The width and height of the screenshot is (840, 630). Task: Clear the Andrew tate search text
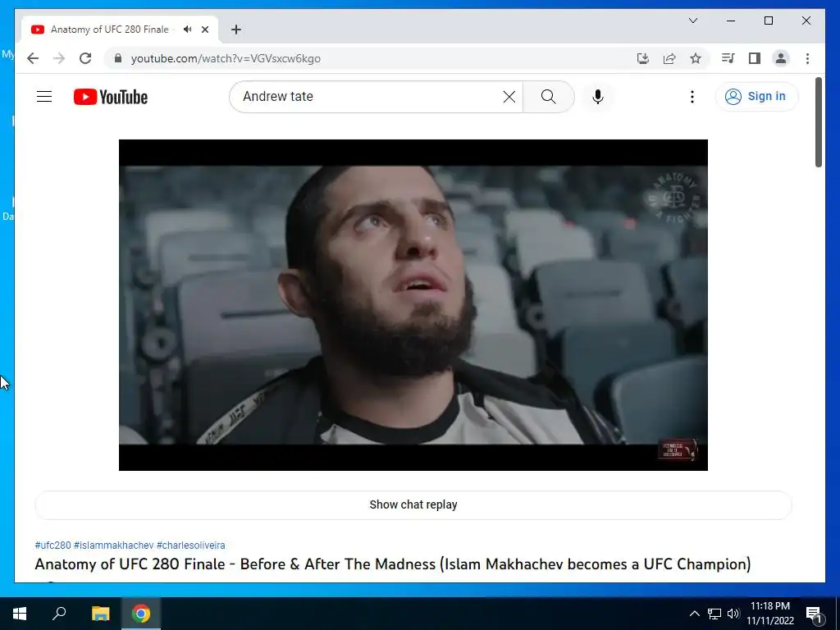point(509,97)
